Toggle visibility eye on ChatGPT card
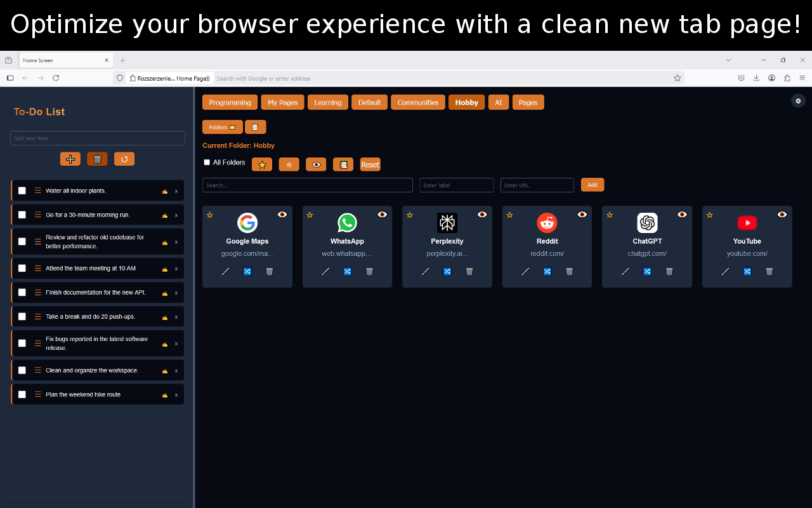This screenshot has height=508, width=812. (682, 215)
